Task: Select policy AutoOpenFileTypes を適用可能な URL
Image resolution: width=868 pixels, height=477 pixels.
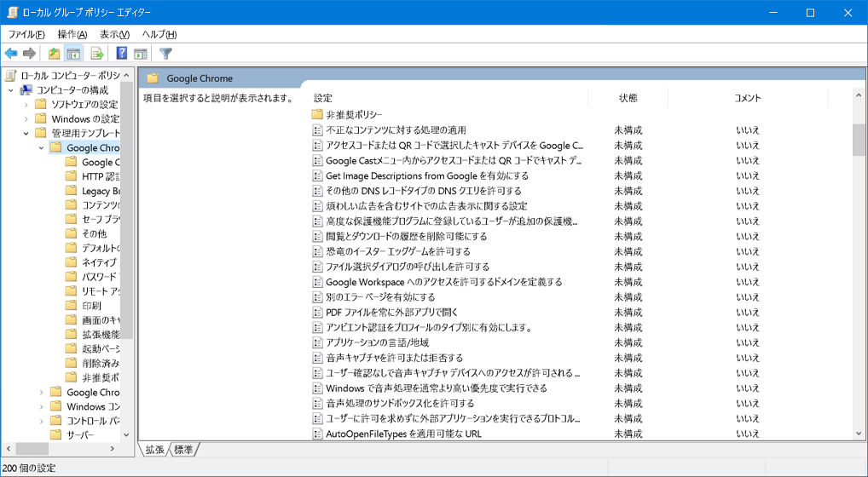Action: coord(403,434)
